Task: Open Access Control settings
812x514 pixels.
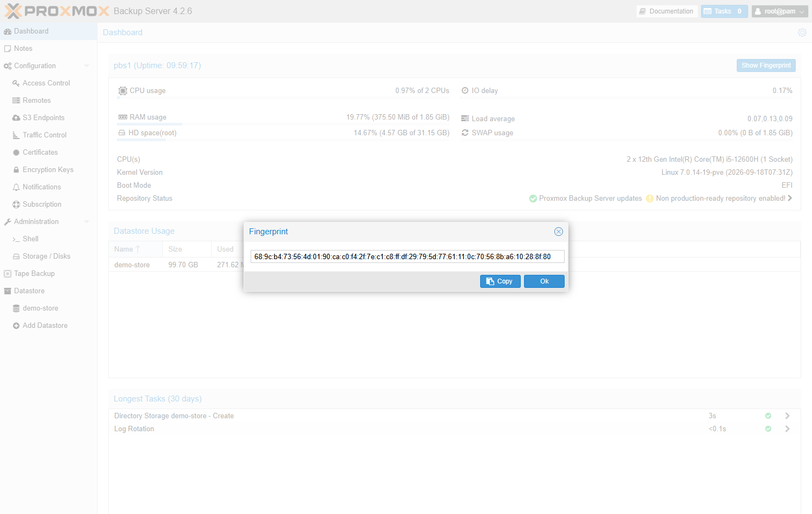Action: point(48,83)
